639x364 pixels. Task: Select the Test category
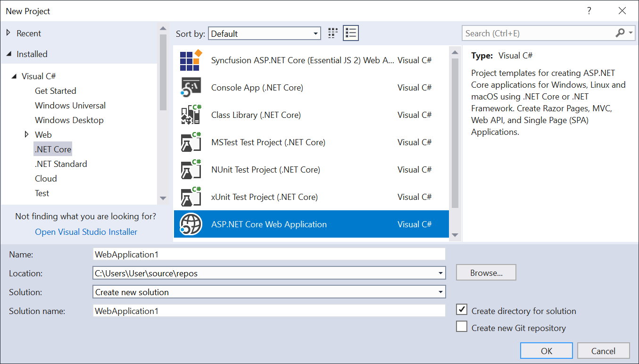42,193
